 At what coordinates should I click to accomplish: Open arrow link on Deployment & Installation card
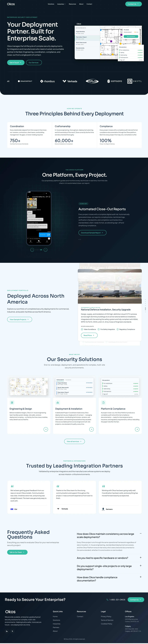(x=91, y=429)
